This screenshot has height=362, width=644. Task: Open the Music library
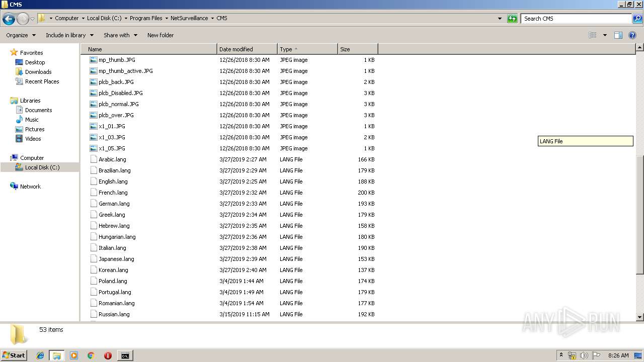click(32, 120)
